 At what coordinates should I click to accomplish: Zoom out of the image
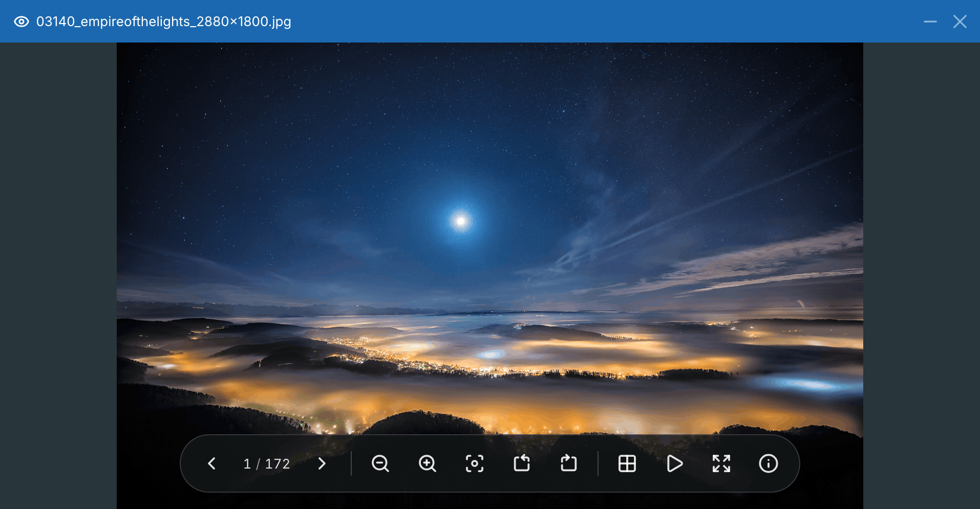[x=380, y=463]
